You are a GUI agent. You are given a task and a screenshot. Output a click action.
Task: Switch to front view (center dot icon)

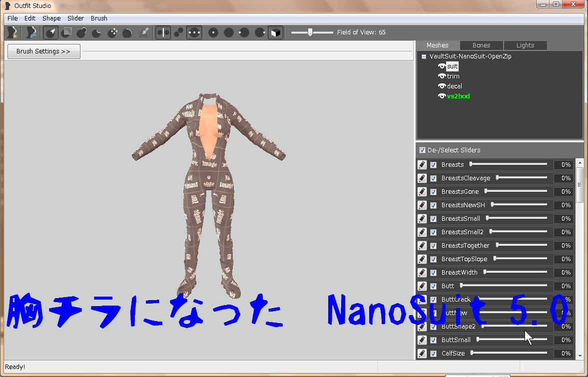coord(213,32)
